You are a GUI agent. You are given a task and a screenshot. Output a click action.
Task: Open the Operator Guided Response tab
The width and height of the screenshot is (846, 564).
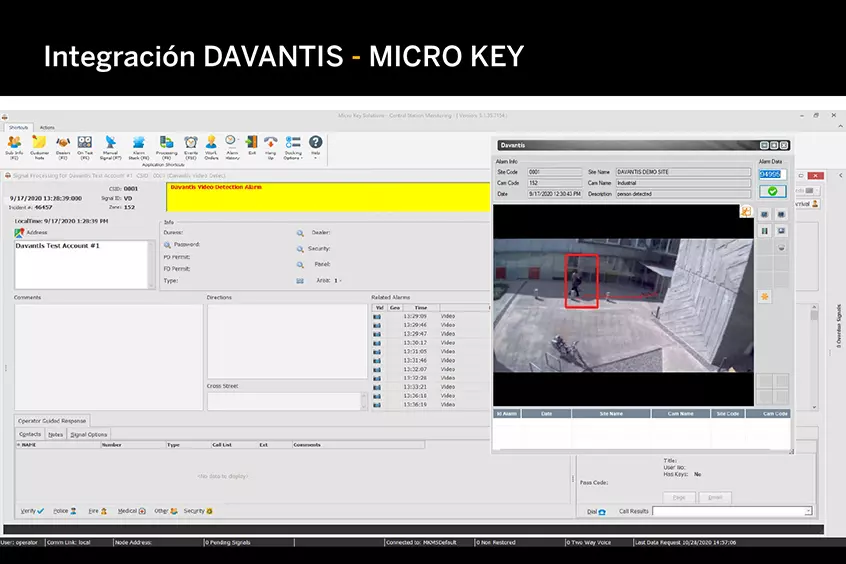(x=52, y=420)
